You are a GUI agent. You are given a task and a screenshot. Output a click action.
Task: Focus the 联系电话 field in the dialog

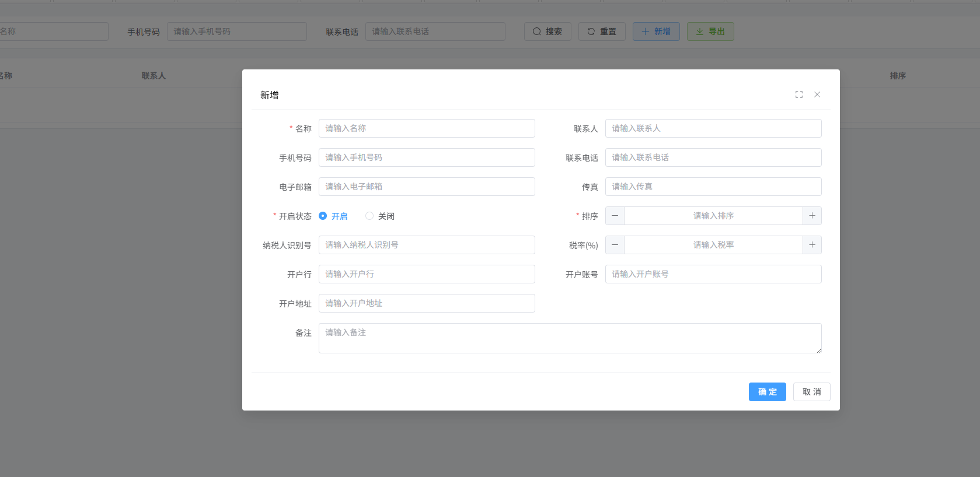pyautogui.click(x=713, y=157)
